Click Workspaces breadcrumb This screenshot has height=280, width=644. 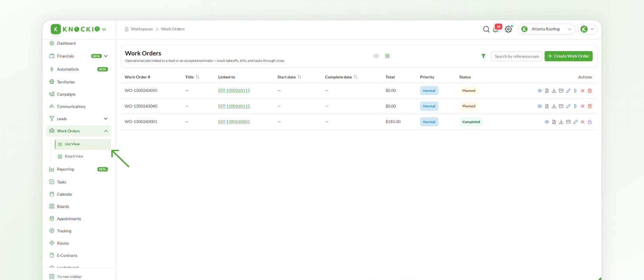pyautogui.click(x=142, y=29)
